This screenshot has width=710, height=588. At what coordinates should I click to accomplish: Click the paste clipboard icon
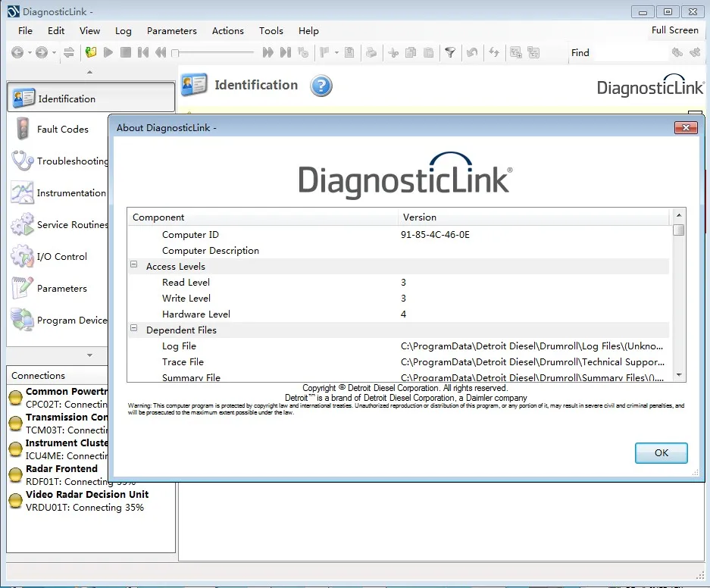(428, 52)
